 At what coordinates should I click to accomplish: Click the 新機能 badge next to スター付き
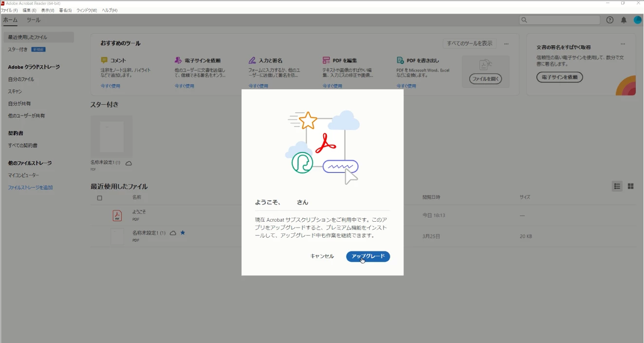pos(38,49)
